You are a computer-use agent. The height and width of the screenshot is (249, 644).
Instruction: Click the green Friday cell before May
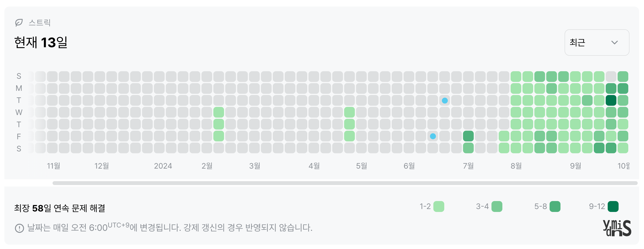click(x=350, y=136)
